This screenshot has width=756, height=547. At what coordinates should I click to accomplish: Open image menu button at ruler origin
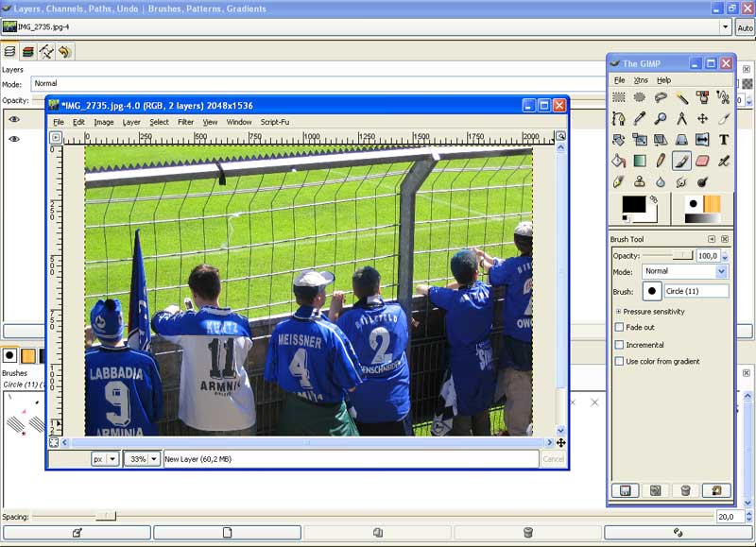pyautogui.click(x=56, y=137)
